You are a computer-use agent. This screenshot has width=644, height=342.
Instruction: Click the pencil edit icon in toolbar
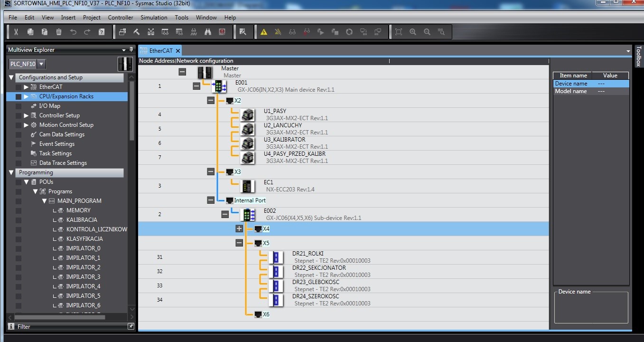(x=243, y=32)
